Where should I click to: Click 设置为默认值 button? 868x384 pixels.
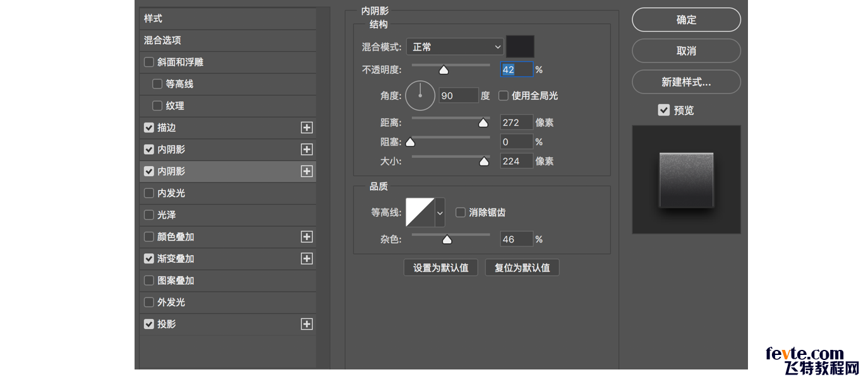click(441, 268)
